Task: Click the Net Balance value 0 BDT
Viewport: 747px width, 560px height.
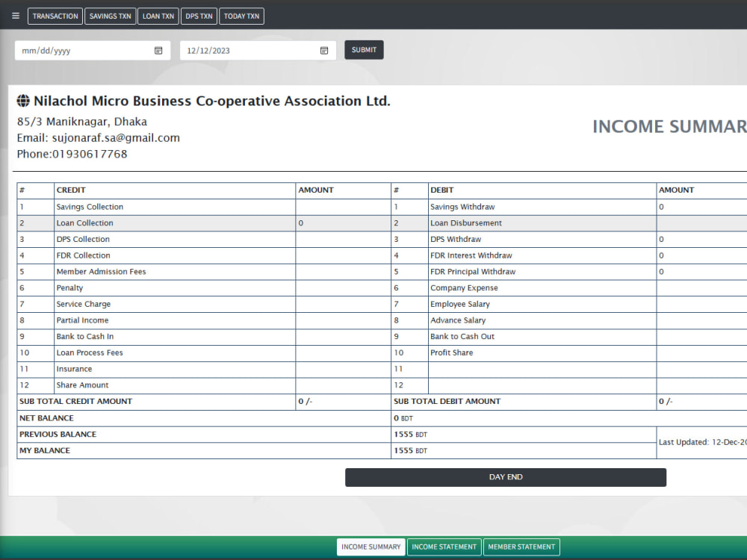Action: [x=403, y=418]
